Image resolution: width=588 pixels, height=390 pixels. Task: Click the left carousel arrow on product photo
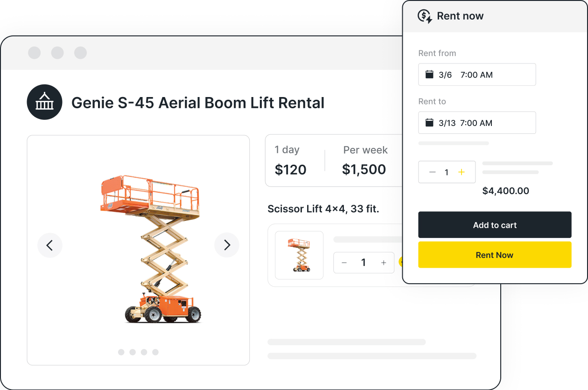[x=50, y=245]
